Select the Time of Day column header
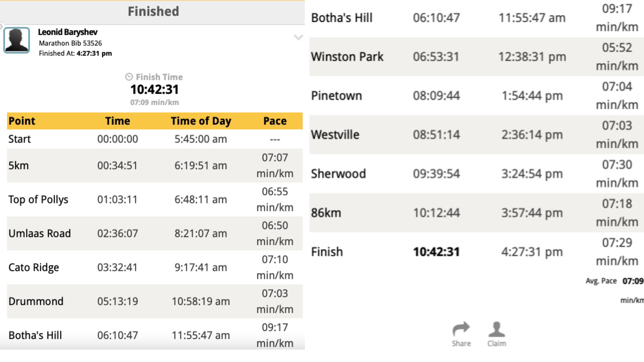Image resolution: width=644 pixels, height=362 pixels. click(x=201, y=121)
